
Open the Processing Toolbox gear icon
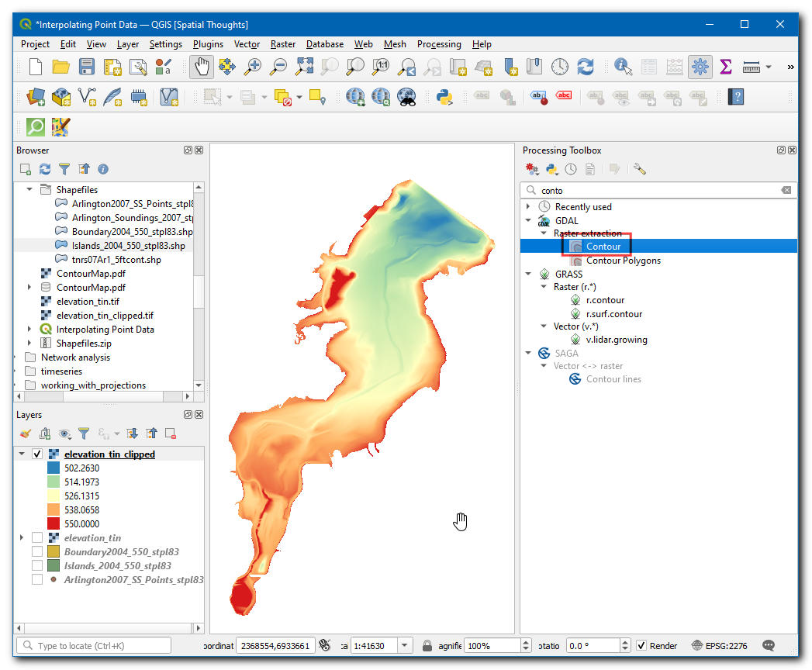coord(700,67)
